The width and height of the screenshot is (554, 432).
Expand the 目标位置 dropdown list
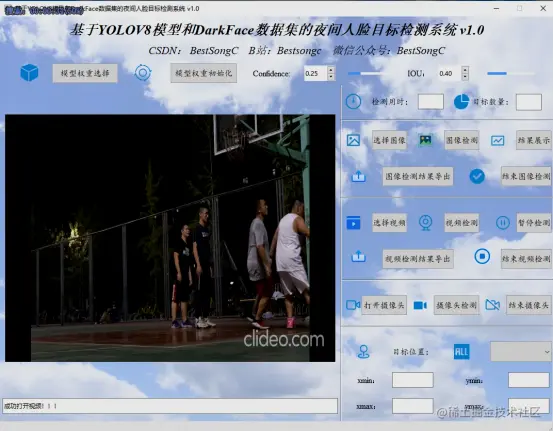click(x=521, y=351)
